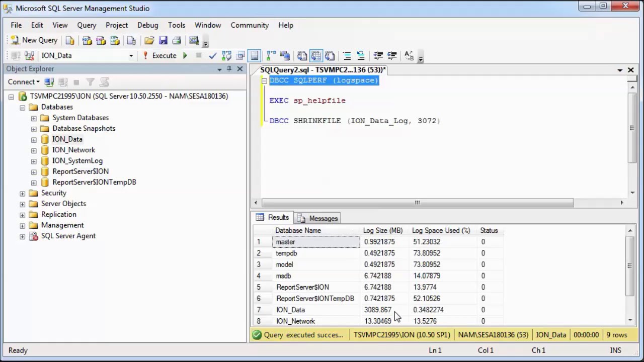Screen dimensions: 644x362
Task: Collapse the TSVMPC21995\ION server node
Action: point(11,97)
